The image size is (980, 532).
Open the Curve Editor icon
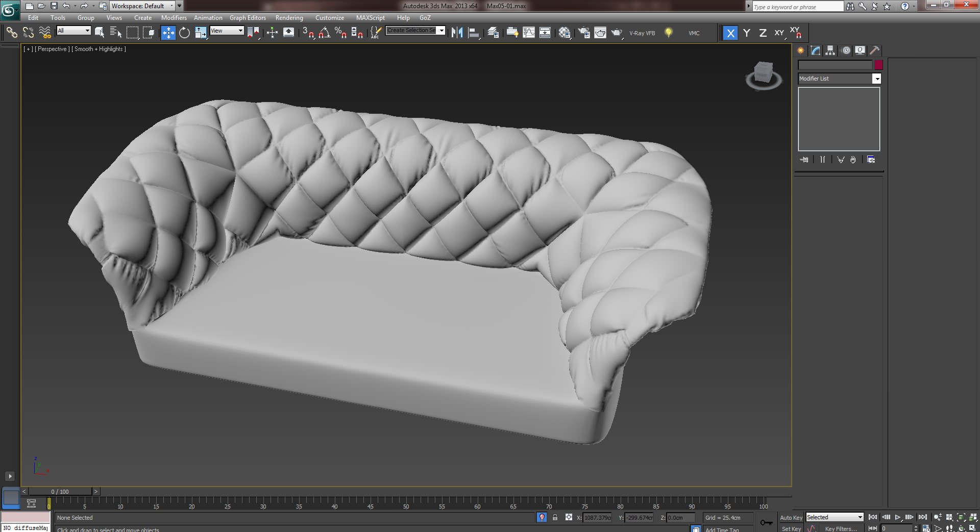529,33
